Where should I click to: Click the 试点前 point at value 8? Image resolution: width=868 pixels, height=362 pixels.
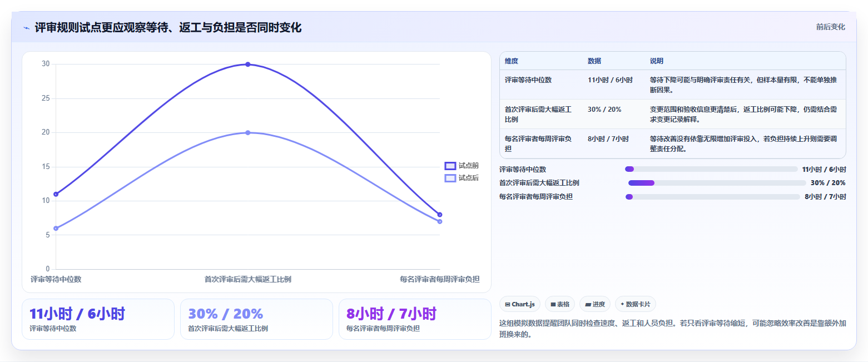coord(440,215)
